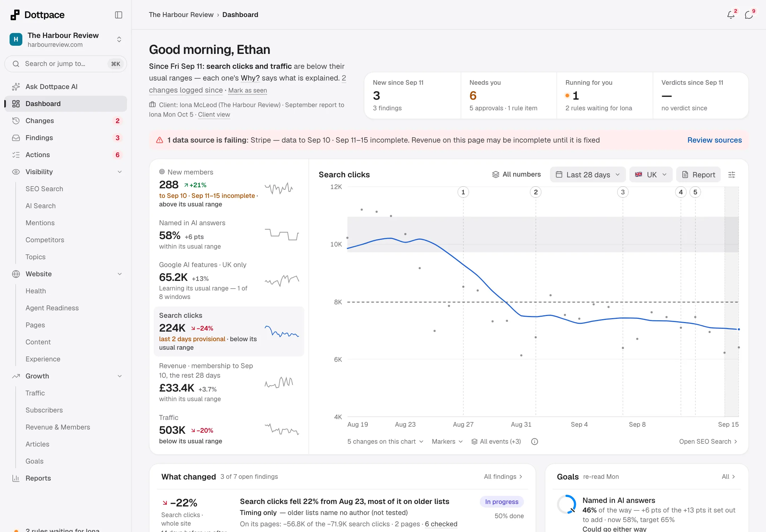Click the Harbour Review workspace avatar

click(16, 39)
